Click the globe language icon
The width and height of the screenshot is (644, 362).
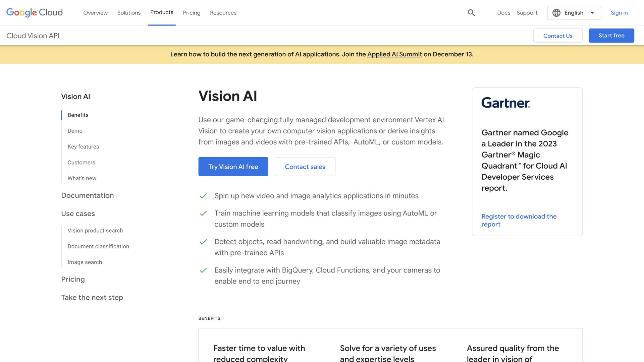tap(556, 13)
